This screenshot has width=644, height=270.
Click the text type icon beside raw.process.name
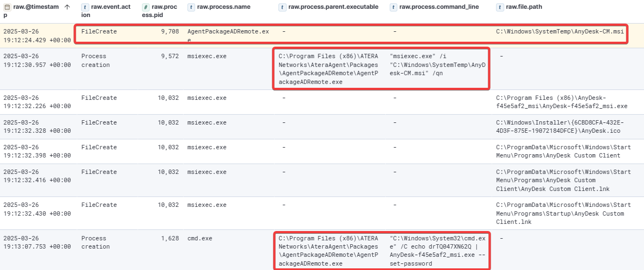pyautogui.click(x=192, y=7)
